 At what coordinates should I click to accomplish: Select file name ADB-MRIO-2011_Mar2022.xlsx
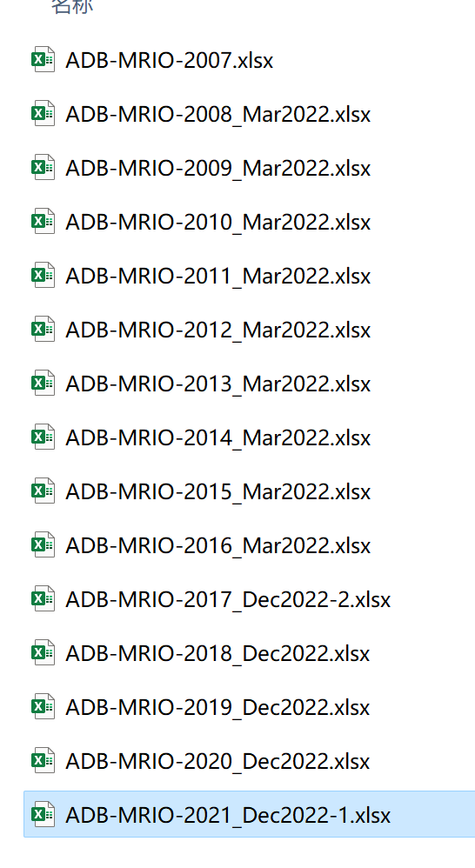coord(218,276)
